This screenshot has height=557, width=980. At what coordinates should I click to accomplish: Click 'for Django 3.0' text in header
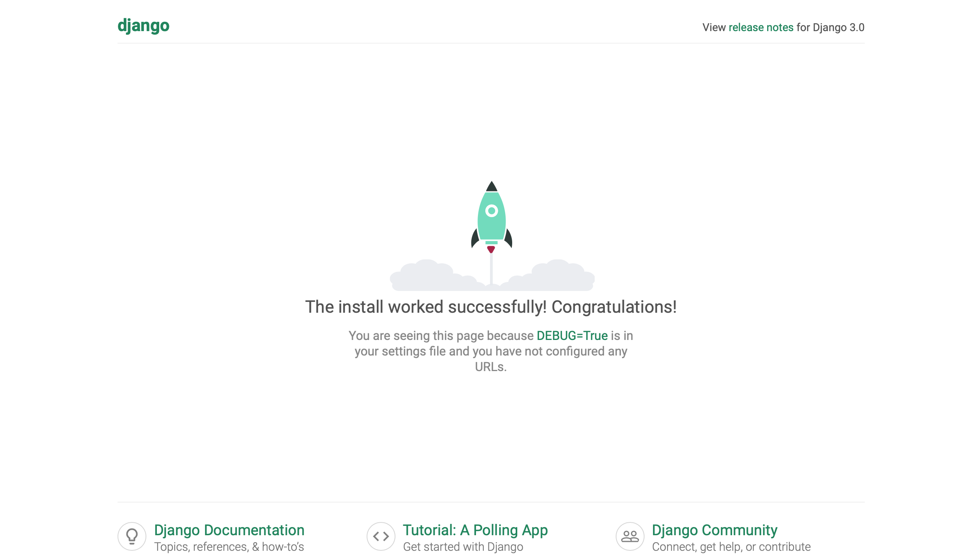tap(830, 27)
